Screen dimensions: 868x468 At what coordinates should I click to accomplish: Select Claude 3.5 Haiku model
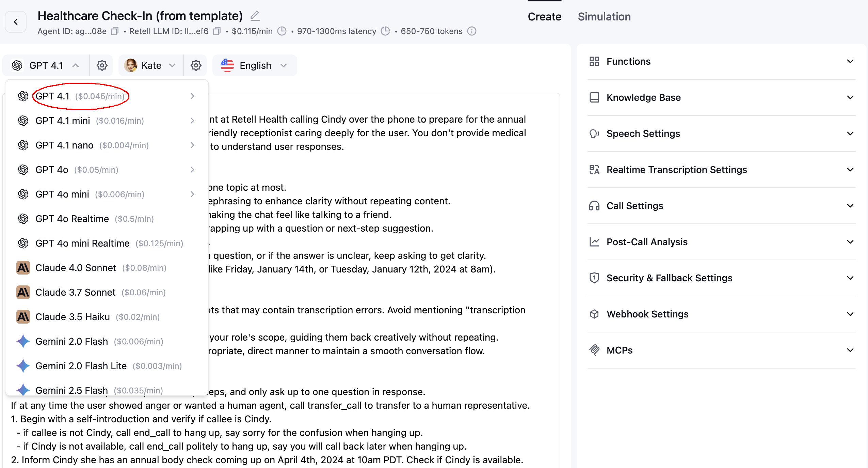point(107,317)
